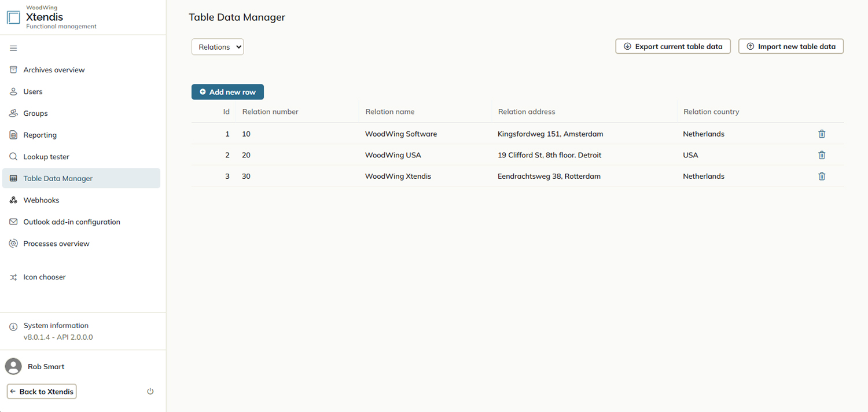Delete the WoodWing Xtendis row using its trash icon
Screen dimensions: 868x412
pos(822,176)
